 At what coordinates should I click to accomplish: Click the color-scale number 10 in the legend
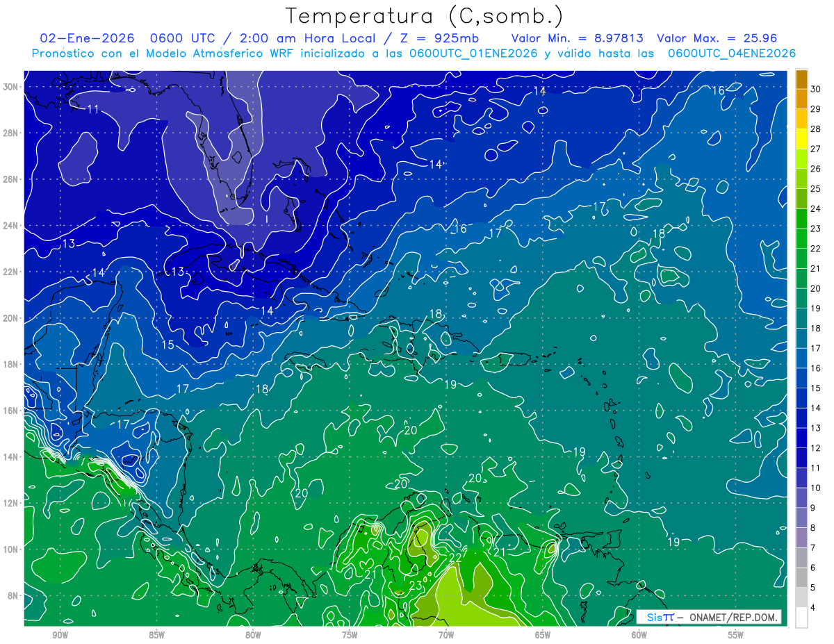pyautogui.click(x=817, y=488)
